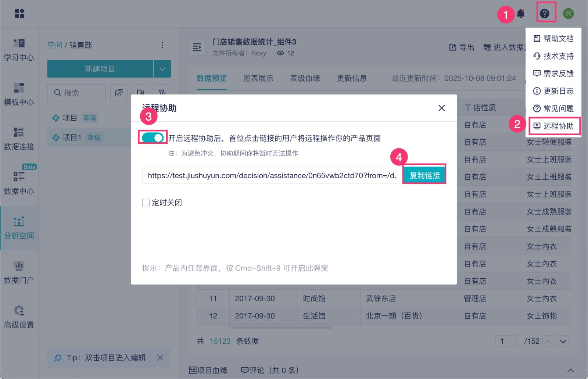Click the 导出 export button
Viewport: 588px width, 379px height.
(x=462, y=47)
